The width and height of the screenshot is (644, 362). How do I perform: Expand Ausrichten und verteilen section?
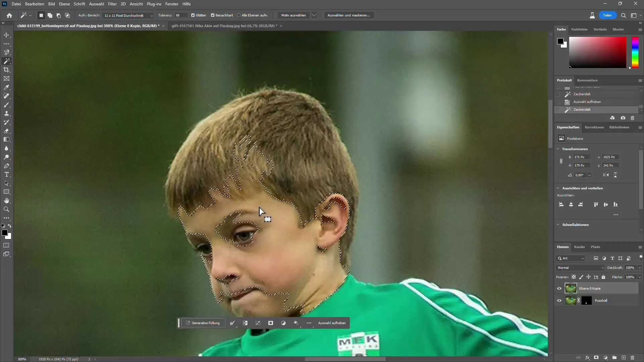pos(558,188)
